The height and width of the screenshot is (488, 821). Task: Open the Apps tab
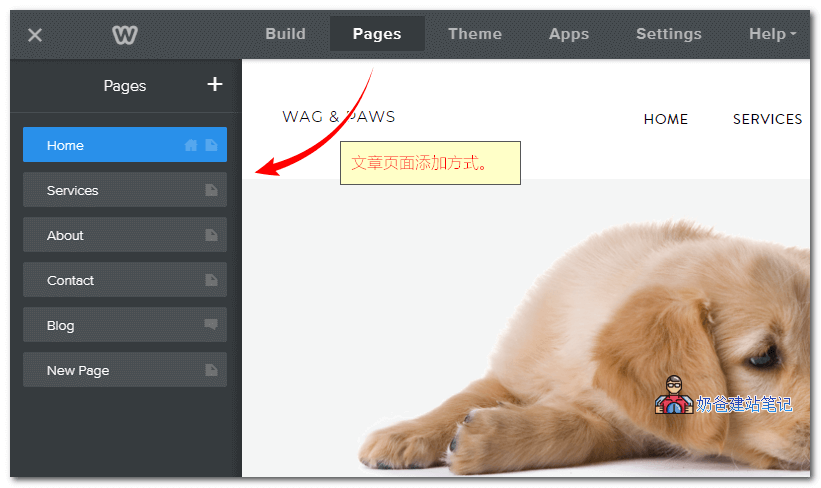click(x=569, y=34)
